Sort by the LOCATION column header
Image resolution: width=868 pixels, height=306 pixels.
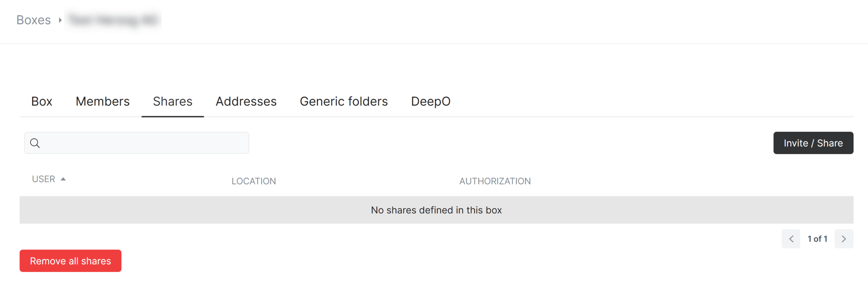(x=254, y=181)
